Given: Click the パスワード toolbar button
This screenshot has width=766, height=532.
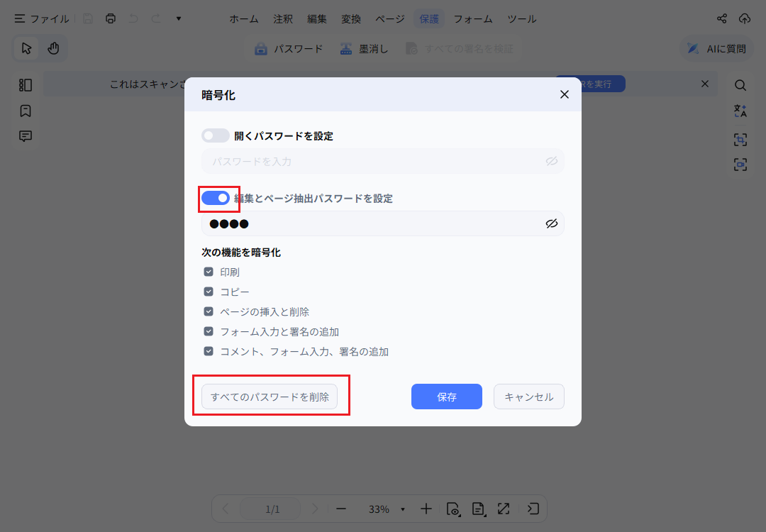Looking at the screenshot, I should click(288, 49).
